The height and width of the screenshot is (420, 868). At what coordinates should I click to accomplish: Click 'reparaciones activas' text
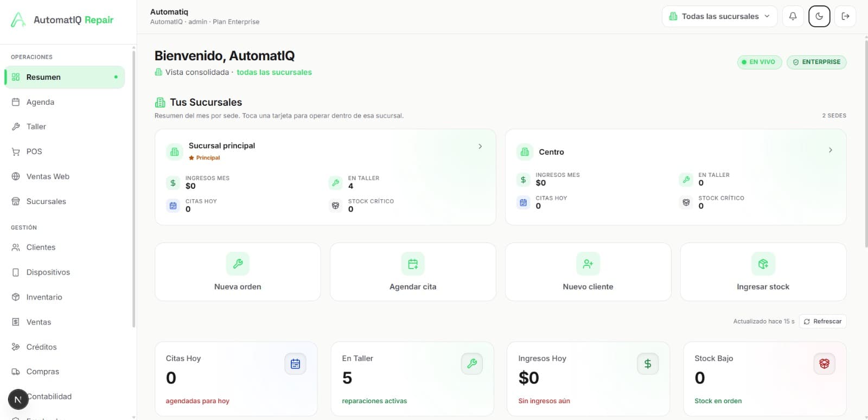coord(374,401)
